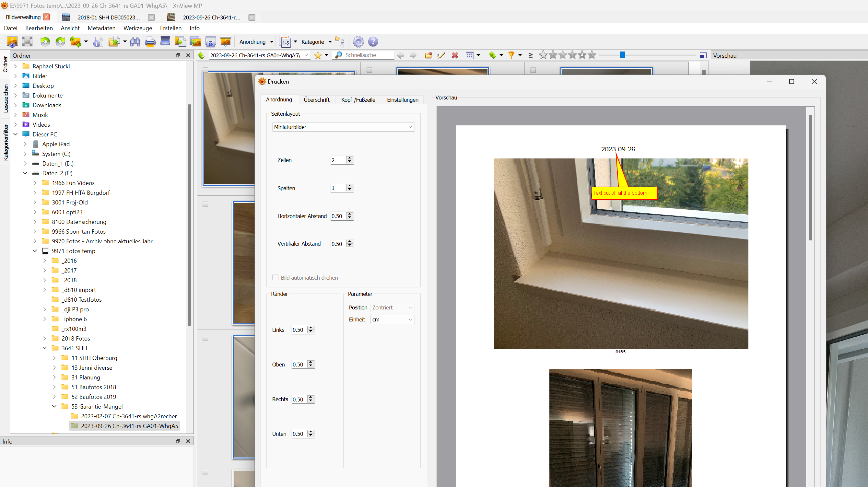Image resolution: width=868 pixels, height=487 pixels.
Task: Click the rotate left toolbar icon
Action: pos(45,42)
